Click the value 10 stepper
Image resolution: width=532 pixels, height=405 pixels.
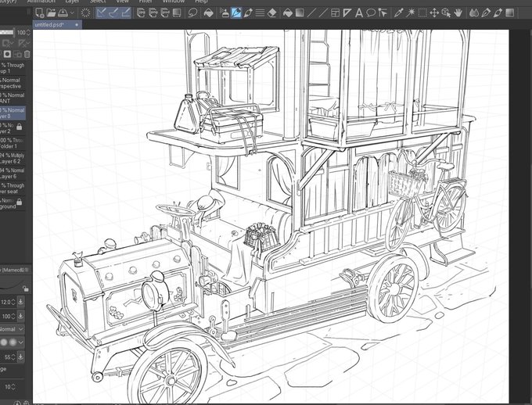point(13,387)
